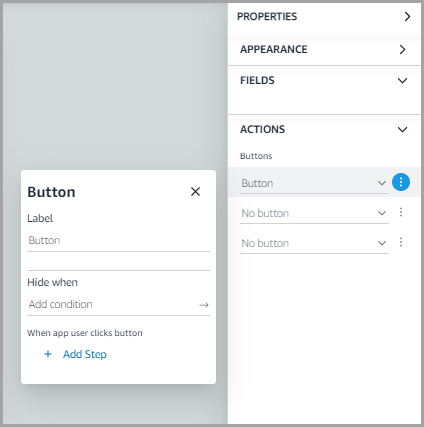Close the Button popup with X
Screen dimensions: 424x427
[x=195, y=191]
